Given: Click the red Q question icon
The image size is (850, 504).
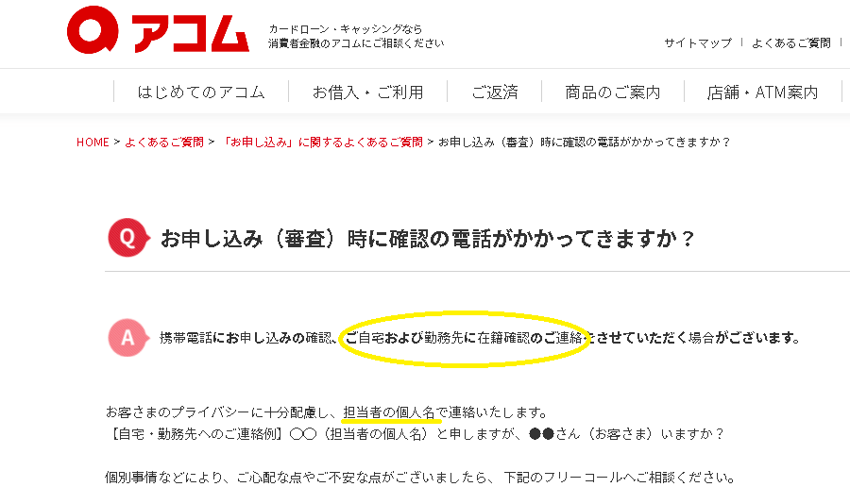Looking at the screenshot, I should tap(128, 237).
